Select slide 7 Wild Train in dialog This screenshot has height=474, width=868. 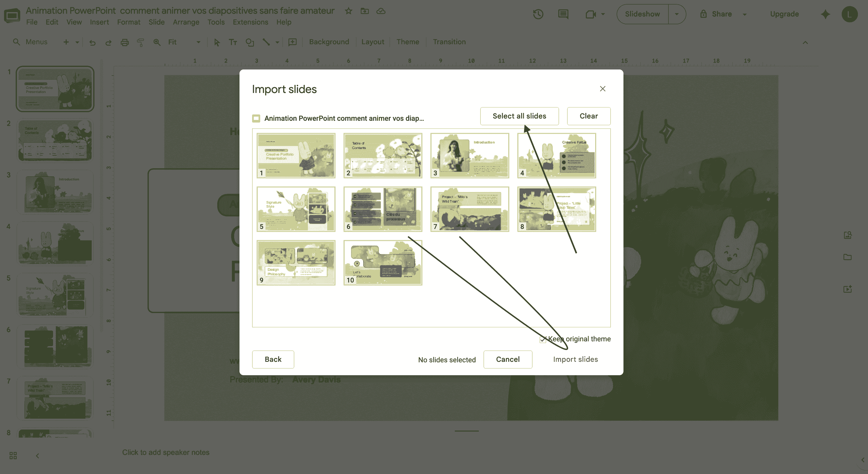pyautogui.click(x=470, y=209)
